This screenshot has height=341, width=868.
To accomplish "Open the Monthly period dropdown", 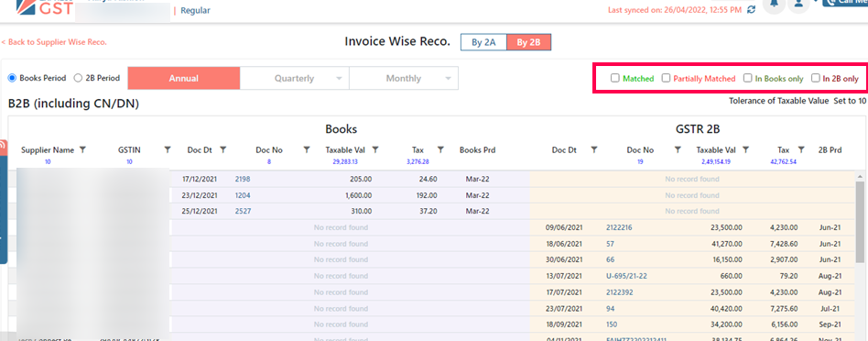I will pyautogui.click(x=404, y=78).
